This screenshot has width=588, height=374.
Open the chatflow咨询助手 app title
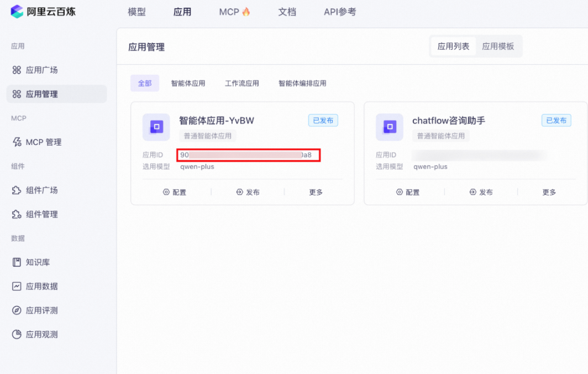point(449,121)
